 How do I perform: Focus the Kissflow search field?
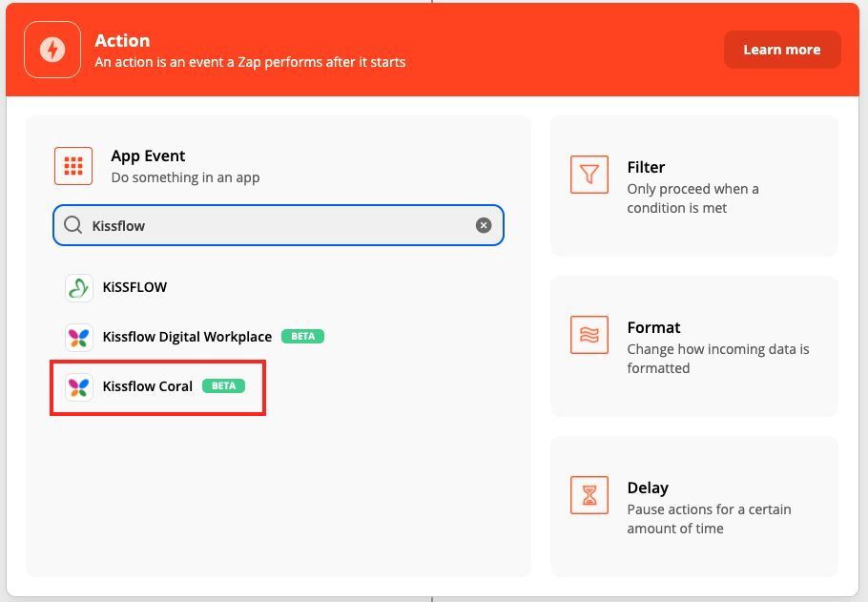pos(279,225)
